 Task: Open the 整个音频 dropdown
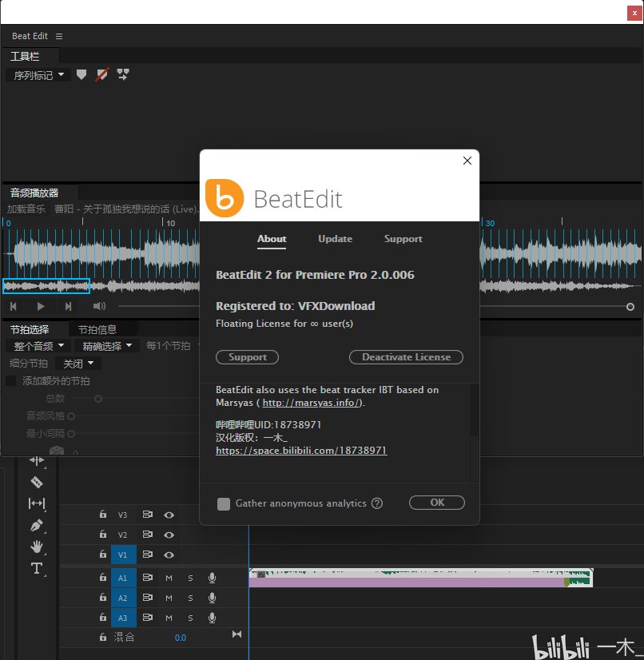(x=38, y=346)
